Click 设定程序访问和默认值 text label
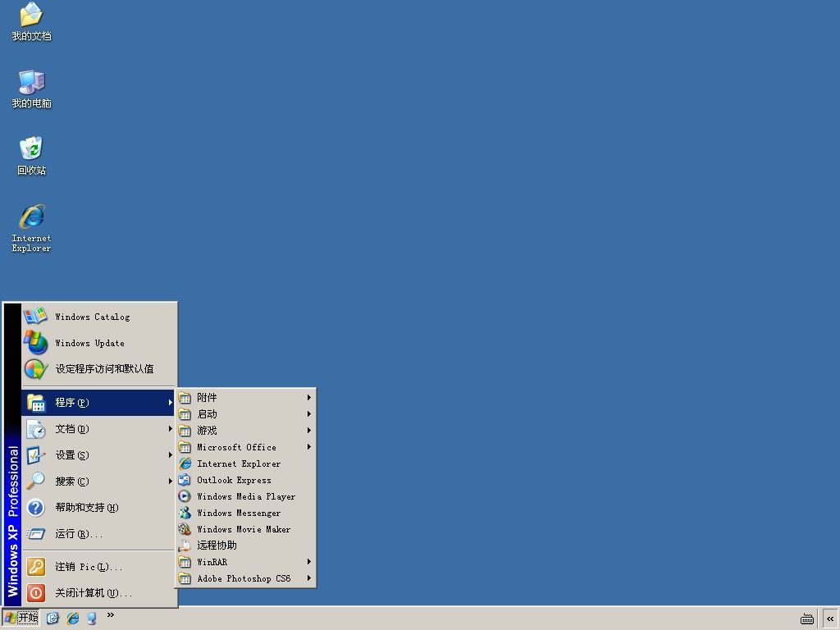 104,368
